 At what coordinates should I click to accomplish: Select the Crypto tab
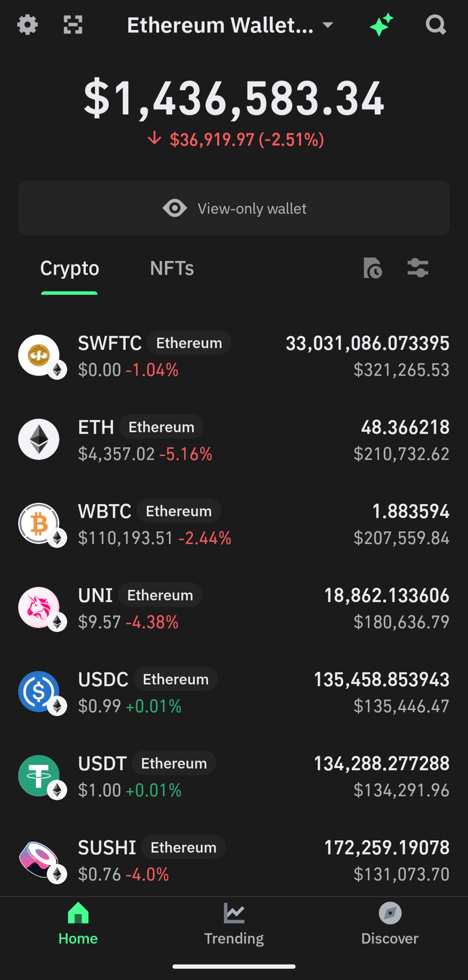coord(70,268)
